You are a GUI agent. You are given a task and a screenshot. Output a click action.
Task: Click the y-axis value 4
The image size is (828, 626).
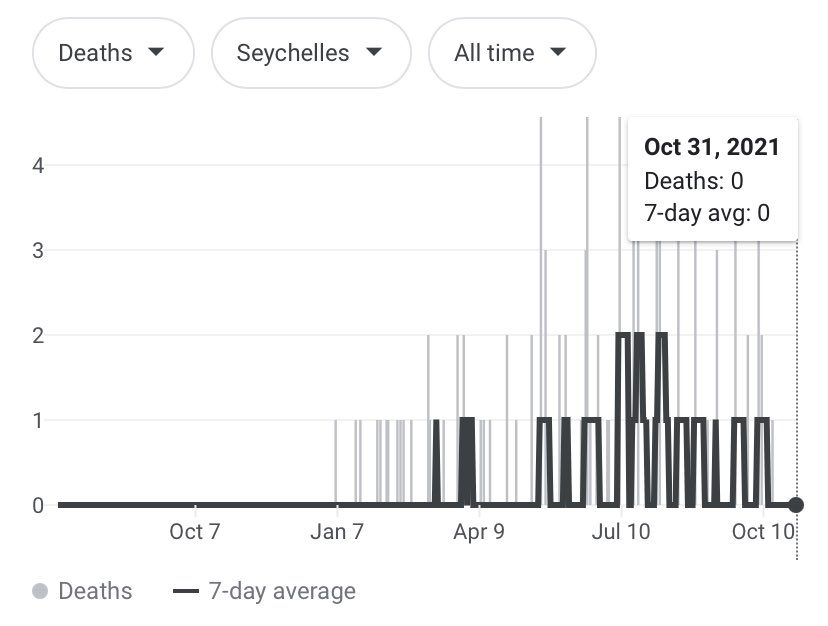(38, 166)
